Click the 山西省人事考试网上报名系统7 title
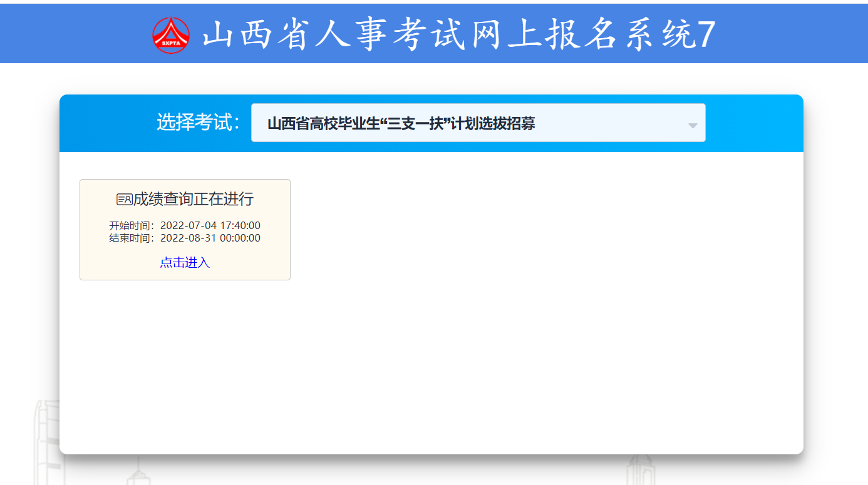 459,35
